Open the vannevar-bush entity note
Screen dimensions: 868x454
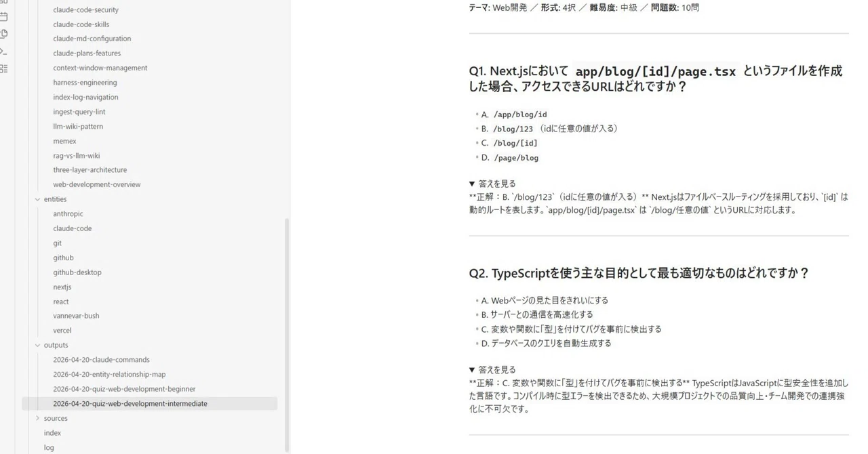76,316
